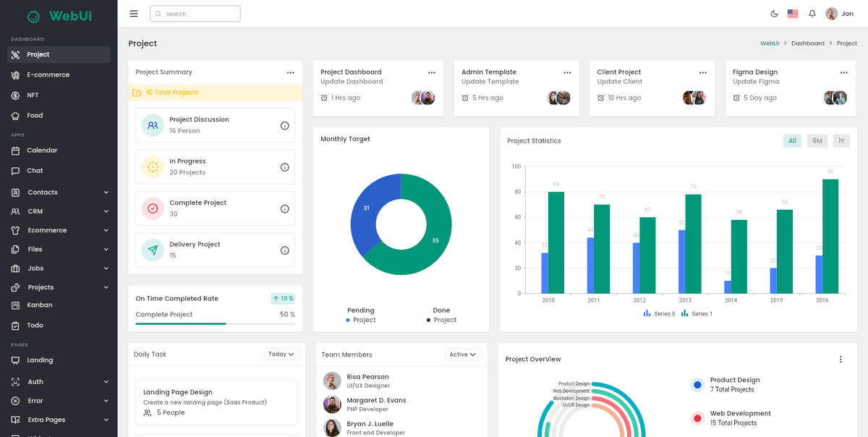
Task: Open Chat app in sidebar
Action: [59, 171]
